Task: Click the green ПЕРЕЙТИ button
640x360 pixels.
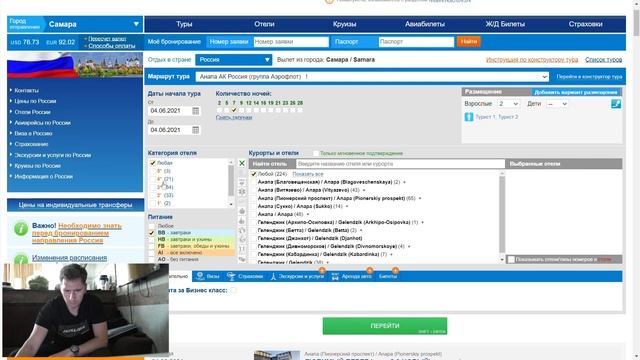Action: click(x=385, y=326)
